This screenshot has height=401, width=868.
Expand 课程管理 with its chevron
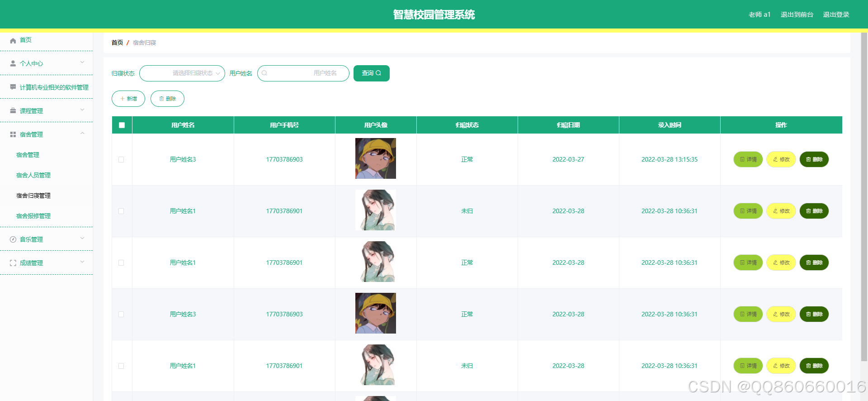82,110
